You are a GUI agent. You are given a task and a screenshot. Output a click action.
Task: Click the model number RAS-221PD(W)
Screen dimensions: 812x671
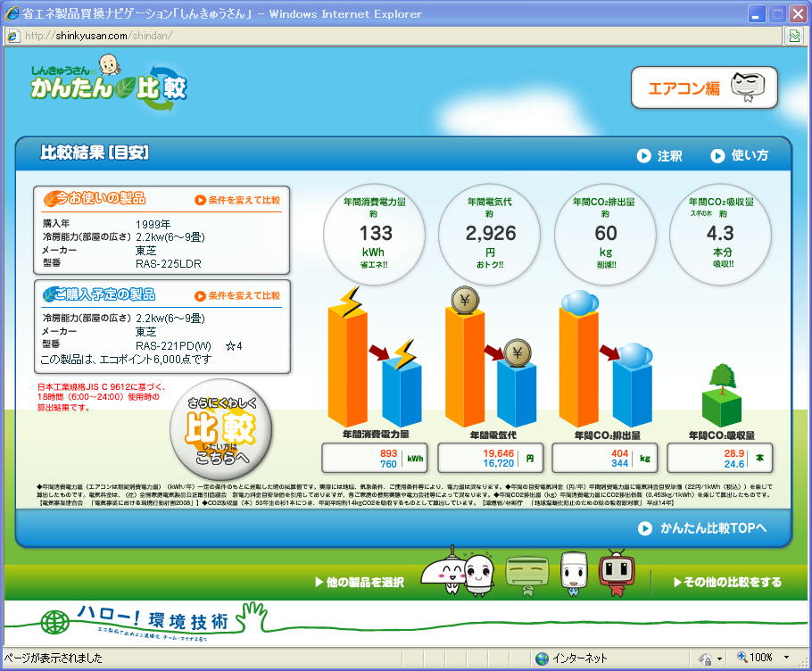coord(173,346)
